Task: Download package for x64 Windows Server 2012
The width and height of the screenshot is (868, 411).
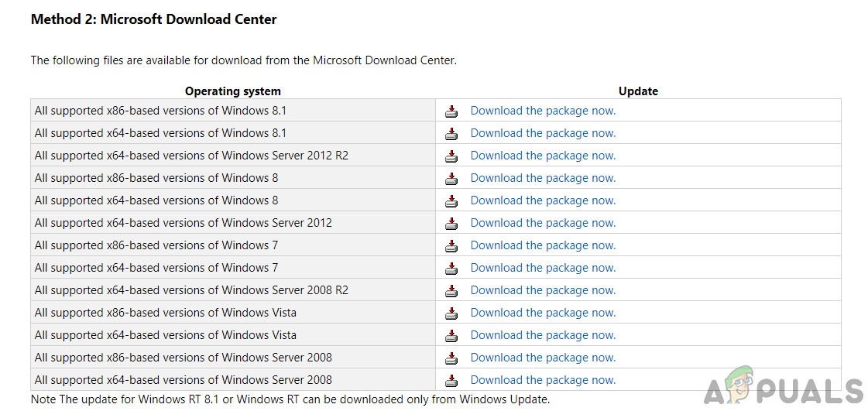Action: coord(543,223)
